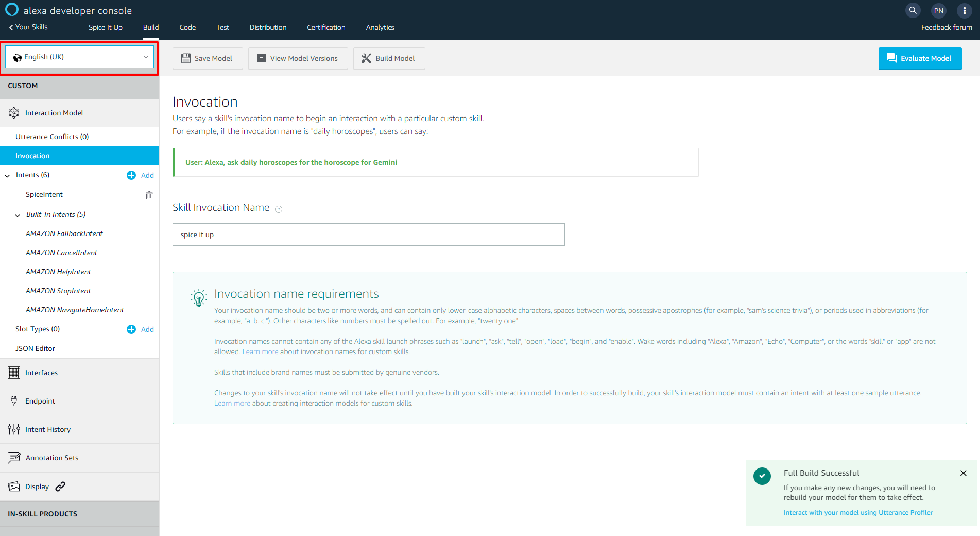
Task: Click the View Model Versions button
Action: click(x=298, y=58)
